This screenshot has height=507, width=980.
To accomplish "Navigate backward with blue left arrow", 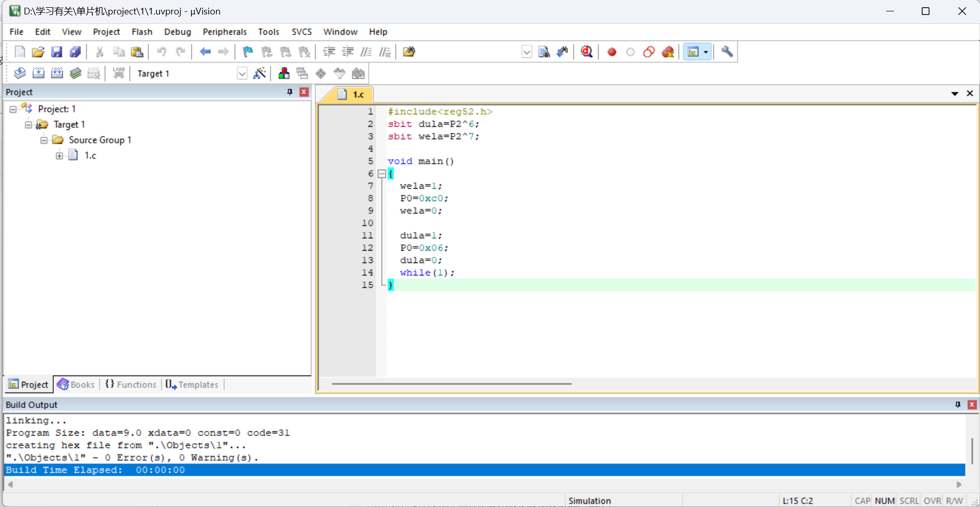I will click(x=205, y=52).
